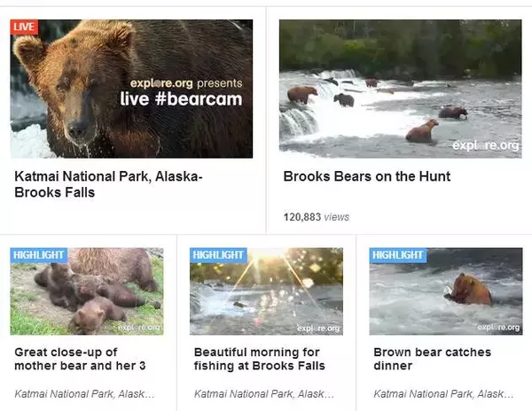Click explore.org presents text on the live #bearcam video
532x411 pixels.
pyautogui.click(x=186, y=83)
